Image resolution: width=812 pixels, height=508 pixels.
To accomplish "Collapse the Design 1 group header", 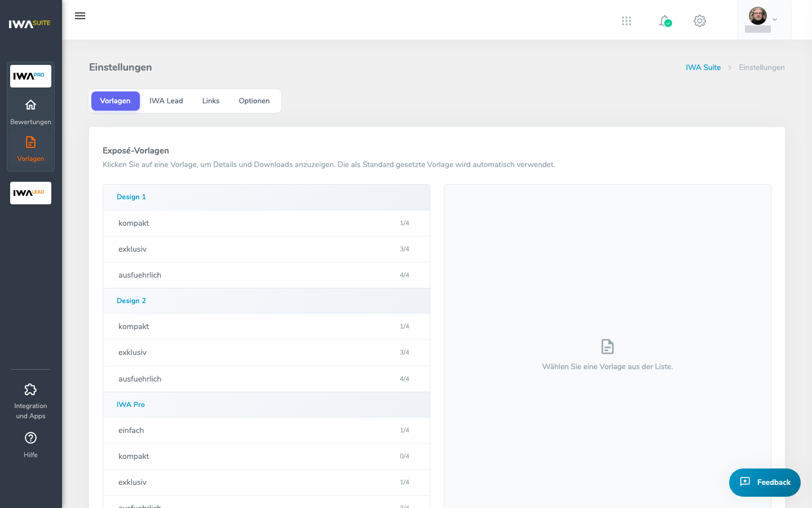I will (266, 197).
